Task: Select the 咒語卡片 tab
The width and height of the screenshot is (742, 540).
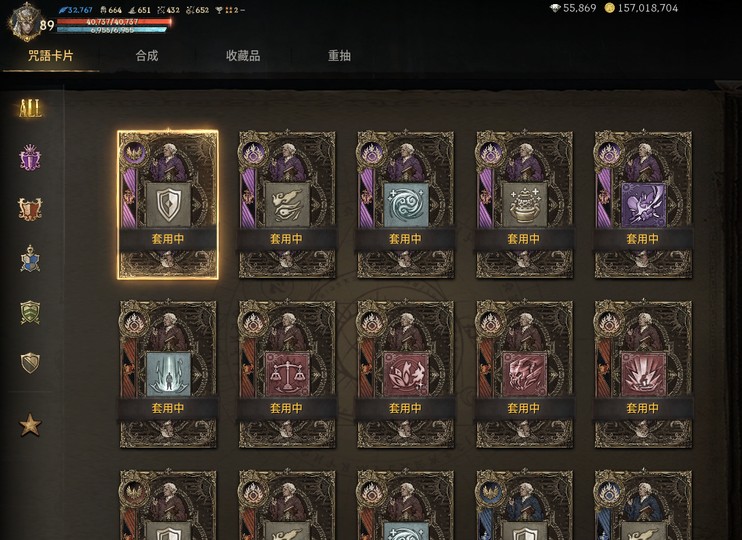Action: [x=51, y=56]
